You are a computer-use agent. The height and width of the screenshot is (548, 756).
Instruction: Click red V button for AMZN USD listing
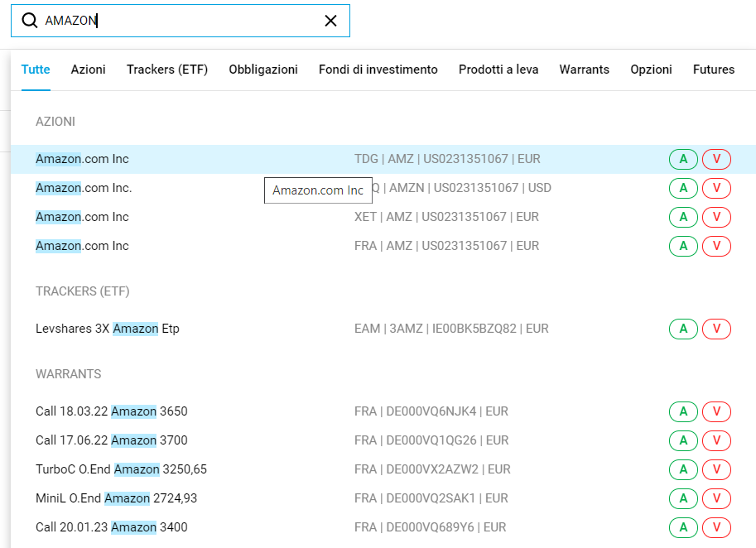(716, 188)
